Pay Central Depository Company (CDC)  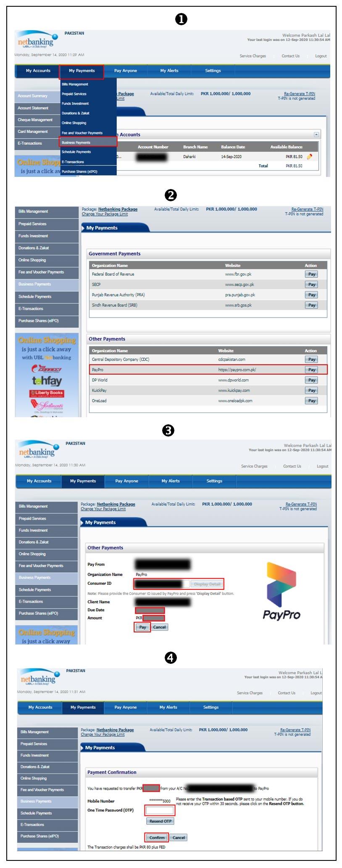click(311, 359)
